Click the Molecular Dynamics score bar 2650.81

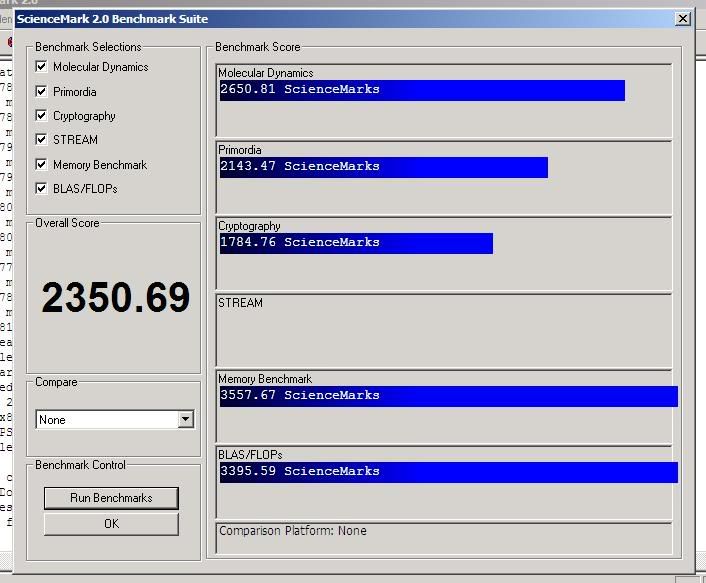click(422, 90)
